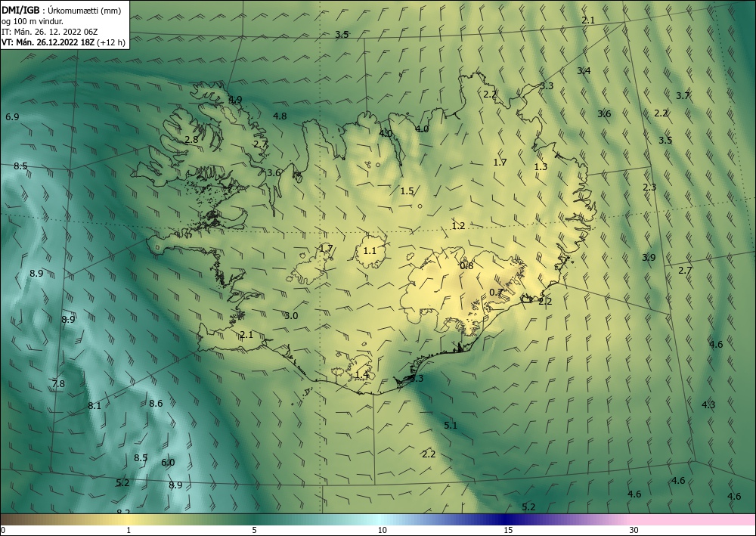The height and width of the screenshot is (536, 756).
Task: Click the 3.4 value on the map
Action: (x=584, y=71)
